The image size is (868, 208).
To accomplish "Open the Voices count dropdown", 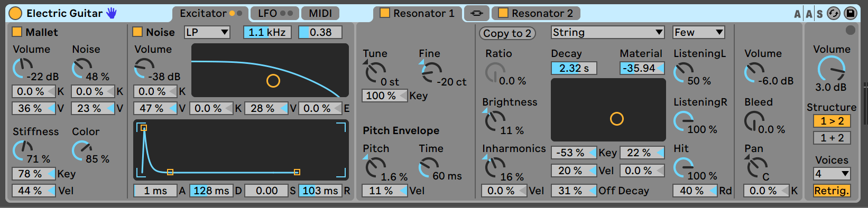I will [832, 174].
